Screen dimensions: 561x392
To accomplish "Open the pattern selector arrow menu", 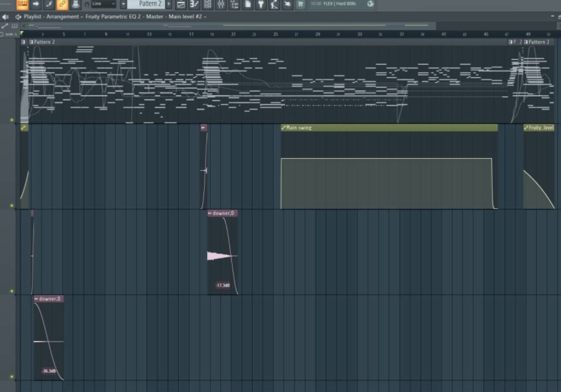I will click(x=123, y=4).
